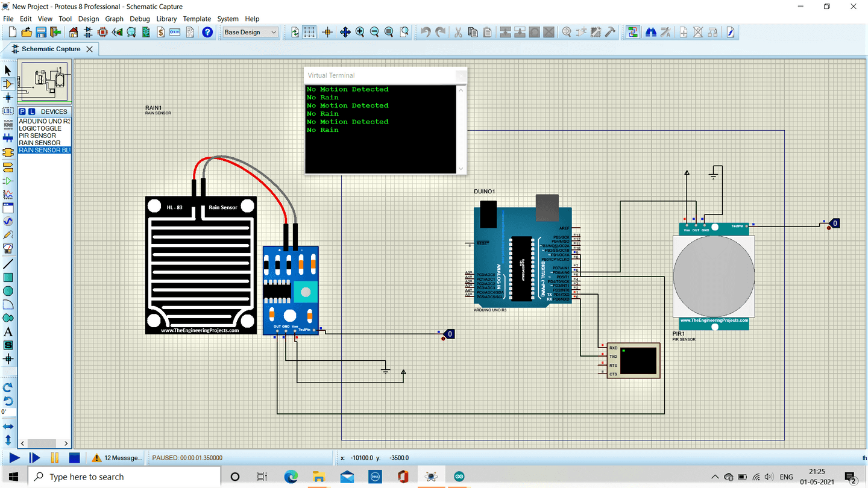Click the X-Mirror horizontal flip icon
The image size is (868, 488).
click(8, 427)
